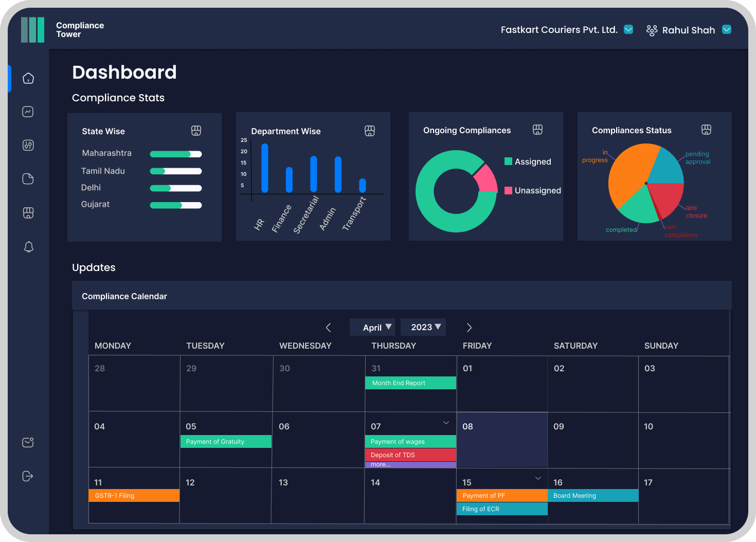Image resolution: width=756 pixels, height=542 pixels.
Task: Click the State Wise card icon
Action: point(196,131)
